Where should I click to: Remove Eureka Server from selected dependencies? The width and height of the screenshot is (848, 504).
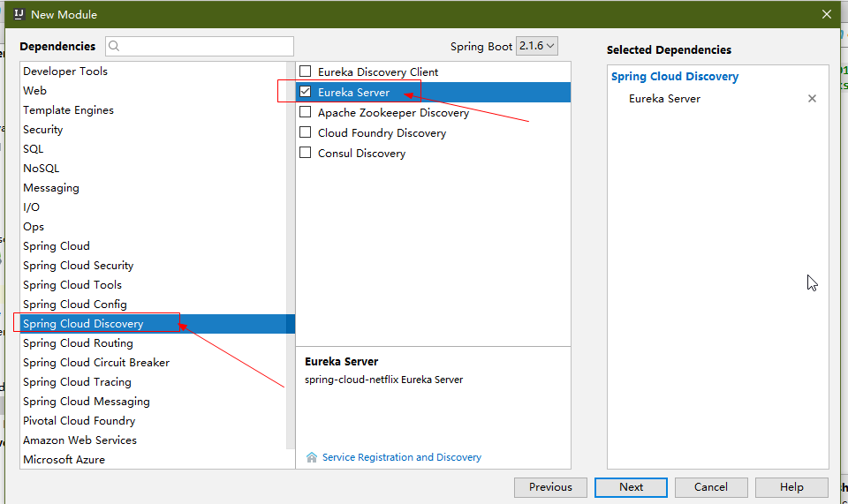[x=812, y=98]
